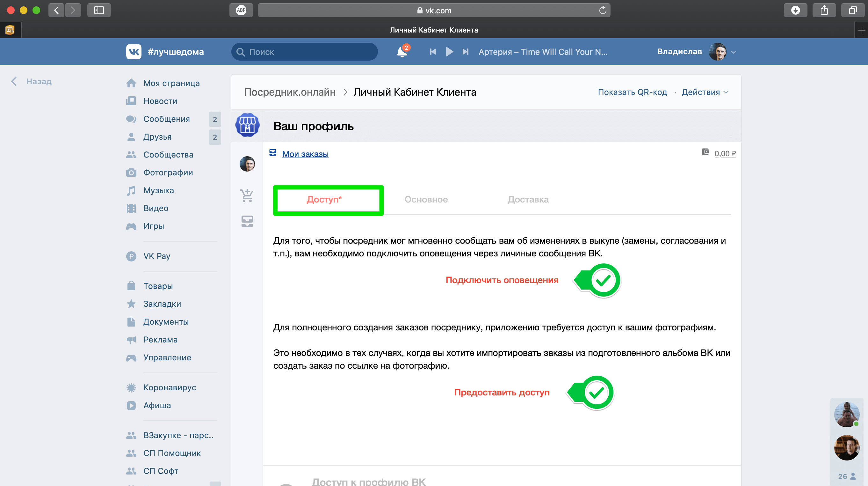Play the current music track
This screenshot has height=486, width=868.
pyautogui.click(x=449, y=52)
